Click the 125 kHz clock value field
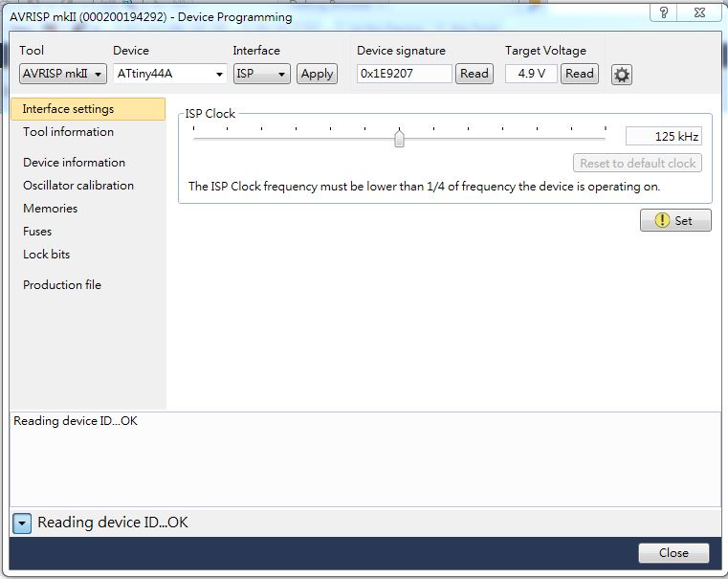728x579 pixels. coord(664,137)
